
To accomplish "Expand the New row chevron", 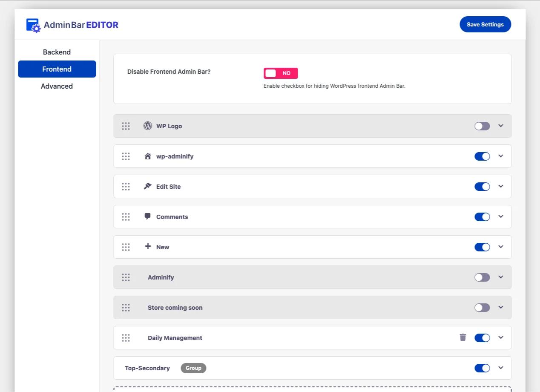I will (x=501, y=247).
